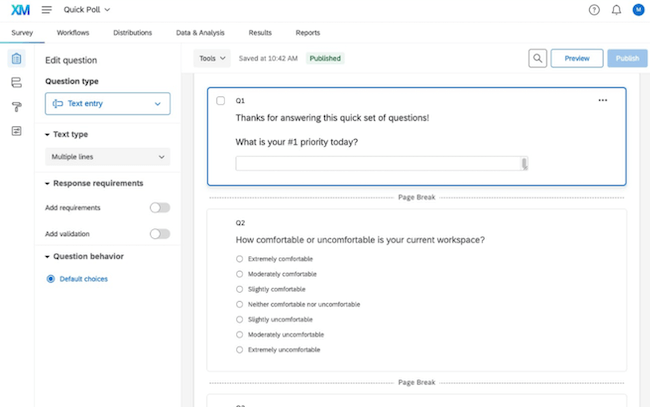Click the 'Thanks for answering' intro text
Viewport: 650px width, 407px height.
332,118
